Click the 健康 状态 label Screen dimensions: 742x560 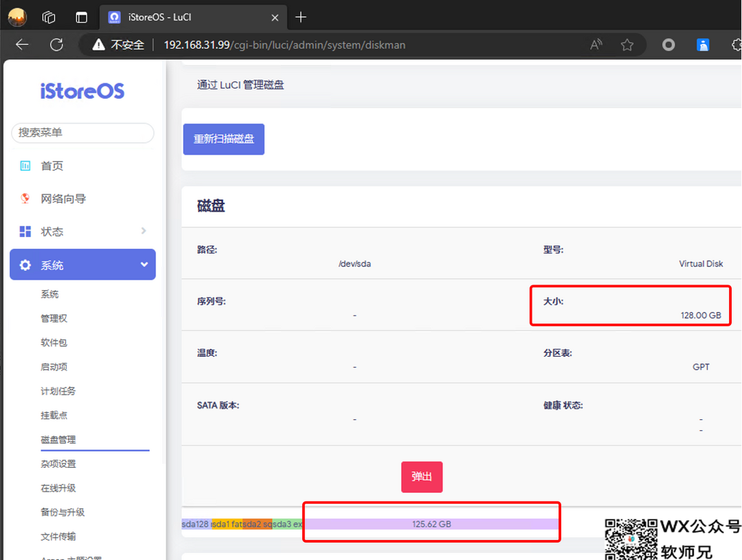[563, 405]
